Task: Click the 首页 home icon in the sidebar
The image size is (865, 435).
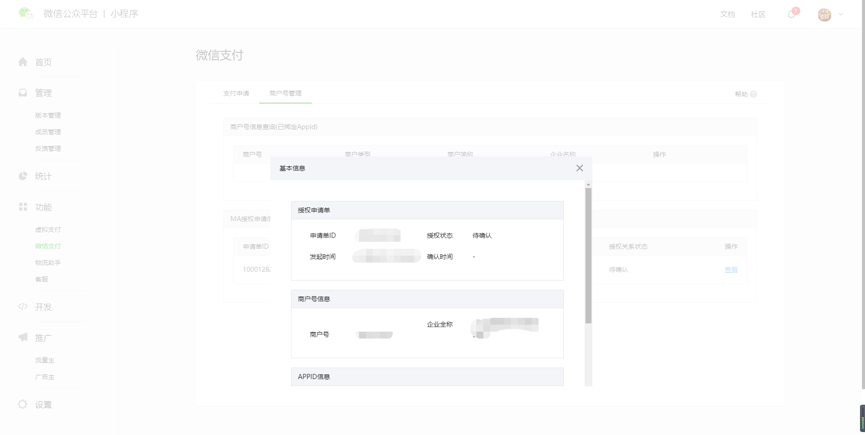Action: 23,62
